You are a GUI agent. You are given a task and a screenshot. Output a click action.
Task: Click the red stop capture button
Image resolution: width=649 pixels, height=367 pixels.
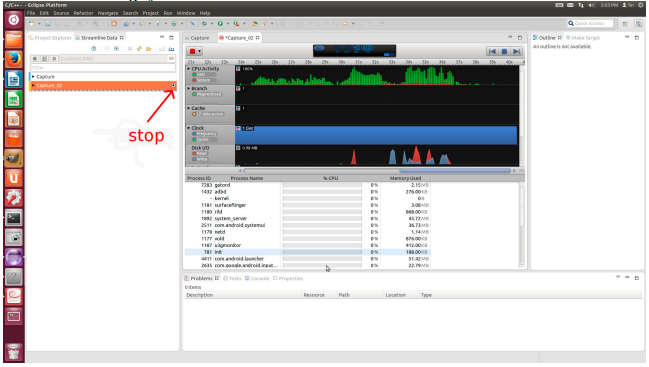coord(192,51)
